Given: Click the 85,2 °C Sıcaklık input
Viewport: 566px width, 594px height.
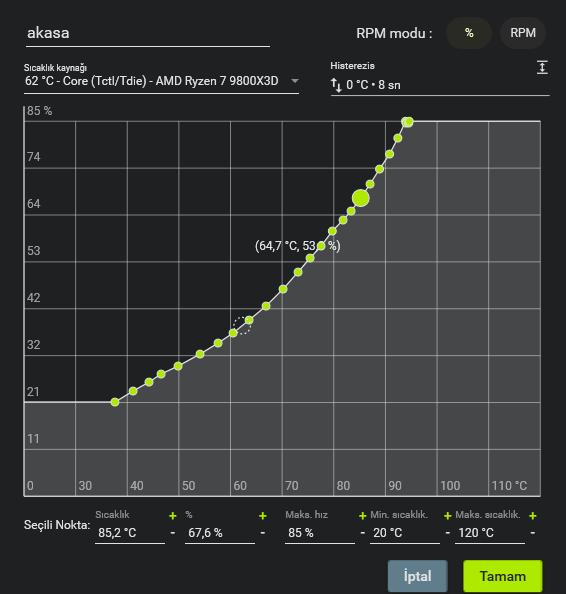Looking at the screenshot, I should [130, 533].
